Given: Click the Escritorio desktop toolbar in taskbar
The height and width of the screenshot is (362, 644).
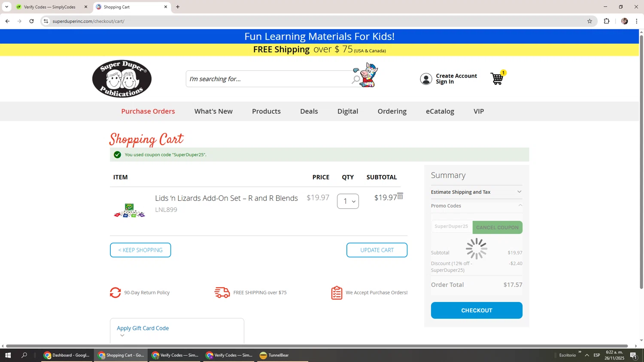Looking at the screenshot, I should tap(568, 355).
